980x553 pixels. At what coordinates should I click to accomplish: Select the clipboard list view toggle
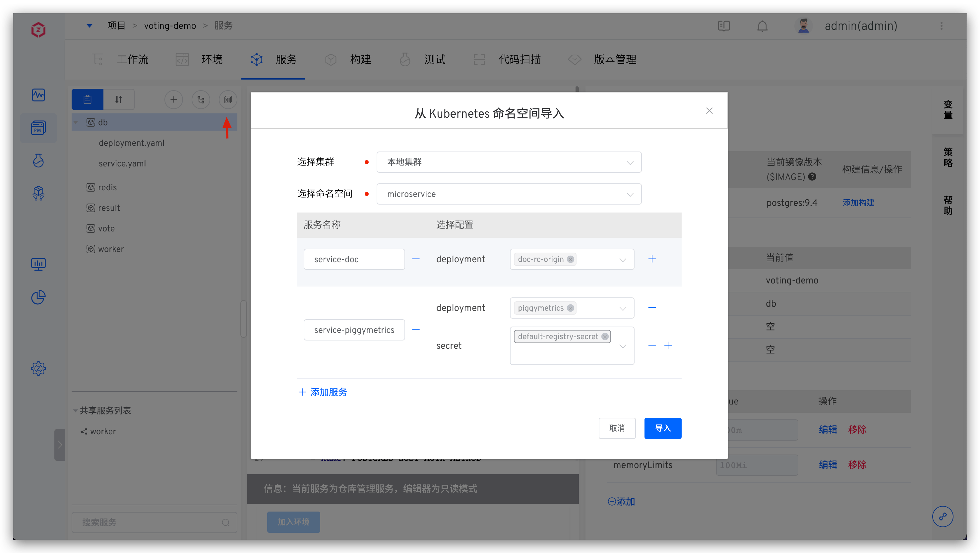pyautogui.click(x=87, y=99)
